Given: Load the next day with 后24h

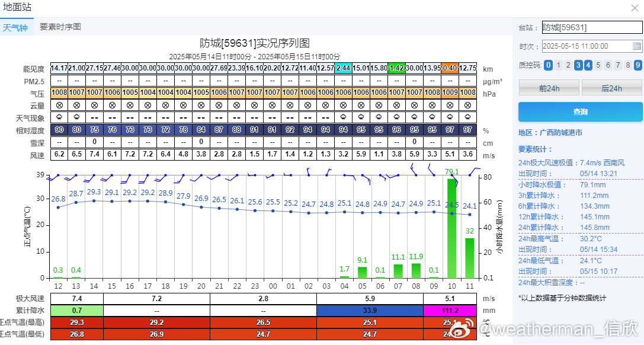Looking at the screenshot, I should 611,88.
